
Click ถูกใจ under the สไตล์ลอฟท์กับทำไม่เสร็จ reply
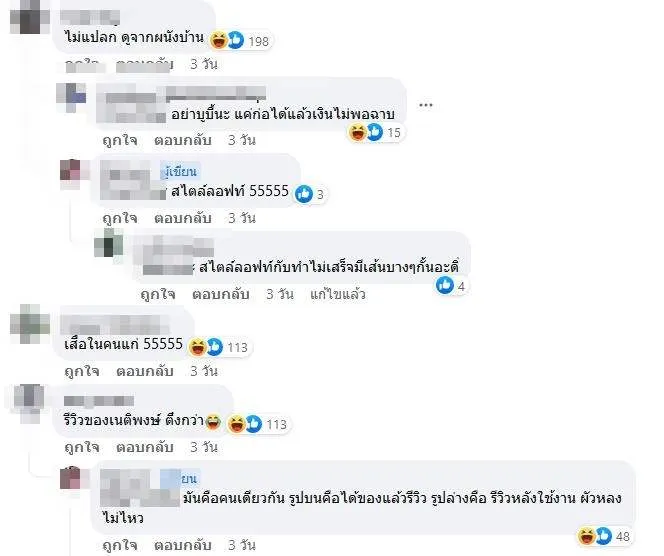click(x=158, y=294)
